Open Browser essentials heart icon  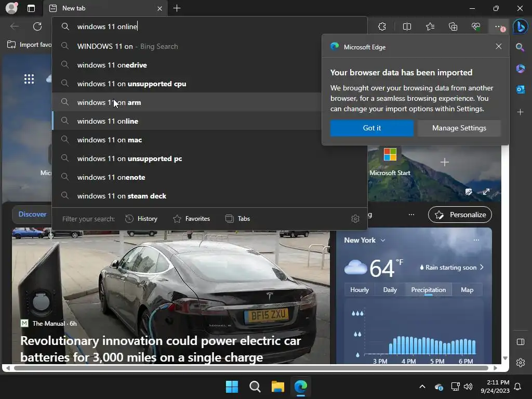point(476,26)
